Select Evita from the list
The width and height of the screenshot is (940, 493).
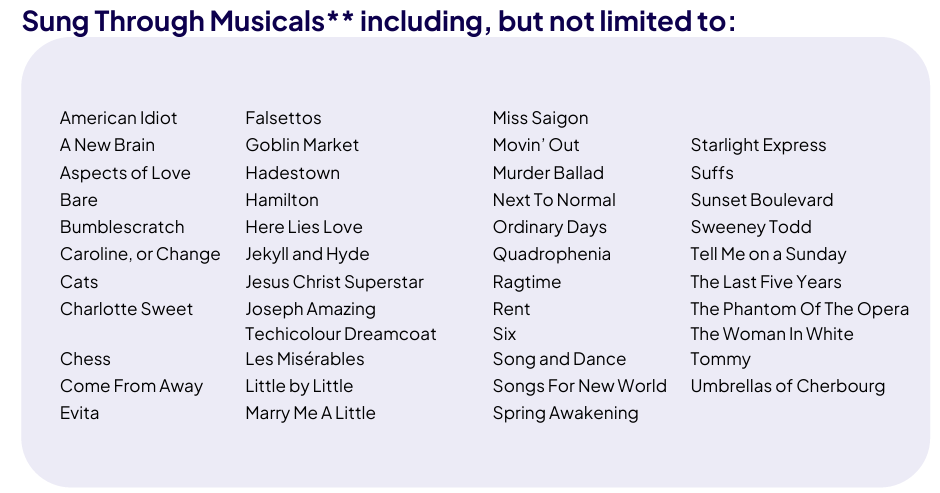click(79, 413)
